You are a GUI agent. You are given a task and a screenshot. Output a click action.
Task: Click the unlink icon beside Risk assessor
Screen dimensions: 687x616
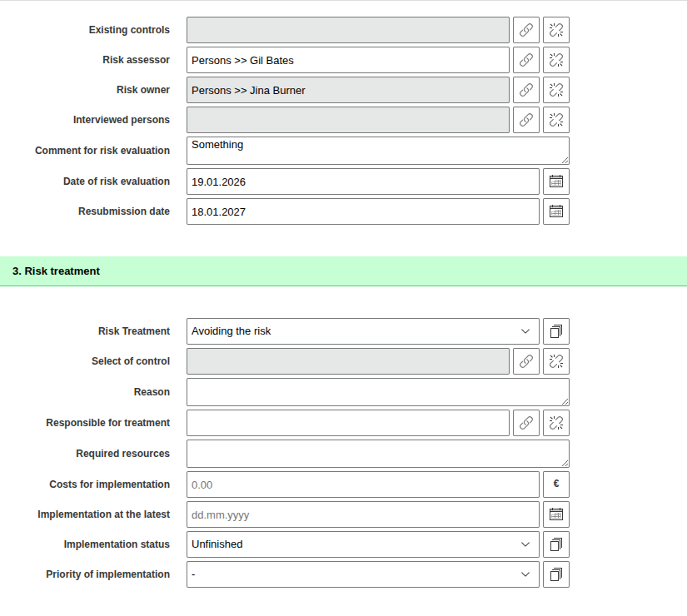click(x=556, y=59)
